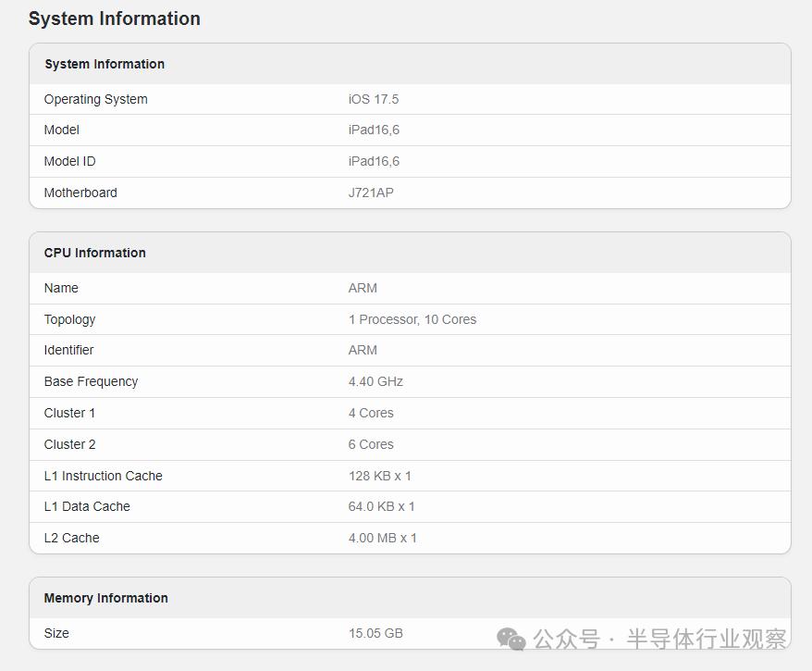The image size is (812, 671).
Task: Click the 半导体行业观察 watermark text
Action: 707,639
